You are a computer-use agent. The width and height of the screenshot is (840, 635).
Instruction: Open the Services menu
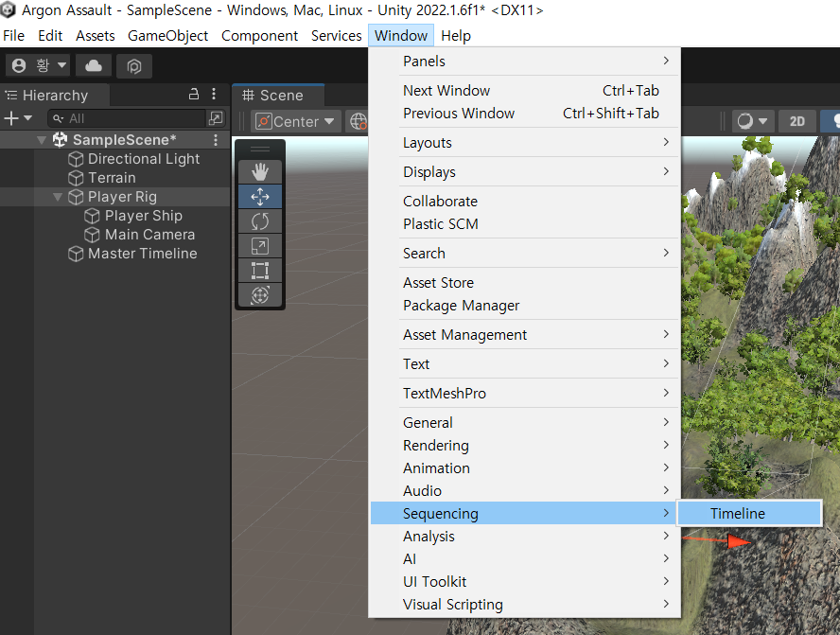coord(337,36)
